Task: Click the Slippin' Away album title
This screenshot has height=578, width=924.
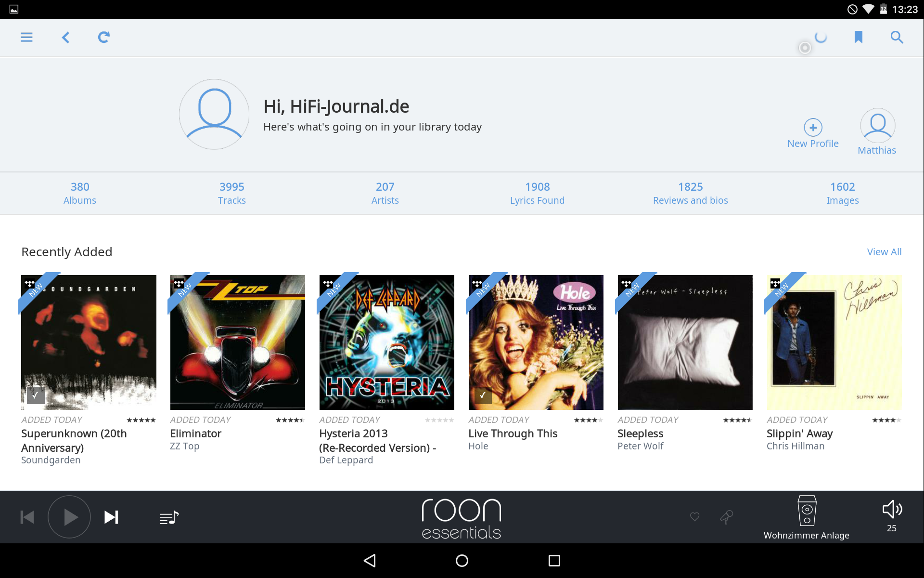Action: point(800,433)
